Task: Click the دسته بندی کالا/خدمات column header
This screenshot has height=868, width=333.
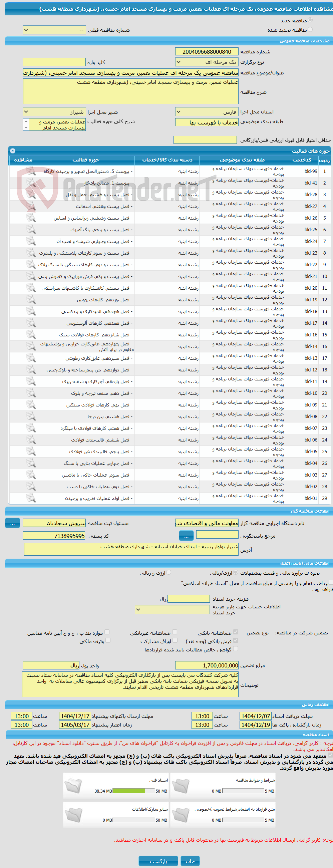Action: tap(167, 160)
